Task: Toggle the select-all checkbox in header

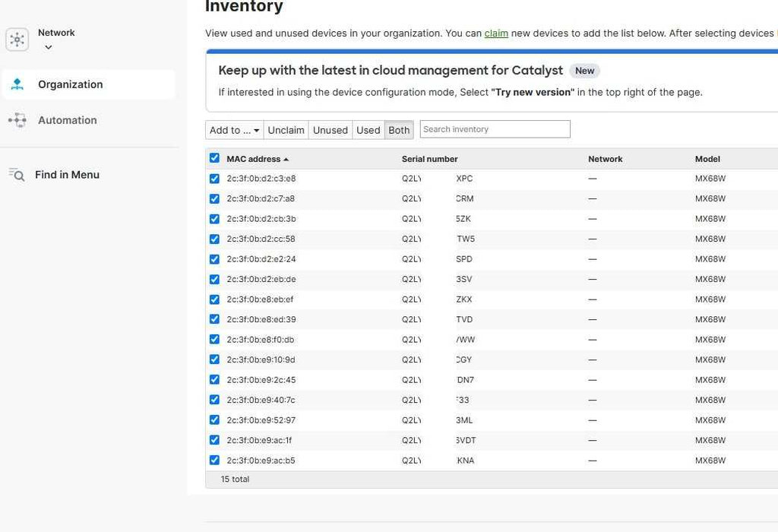Action: click(x=214, y=158)
